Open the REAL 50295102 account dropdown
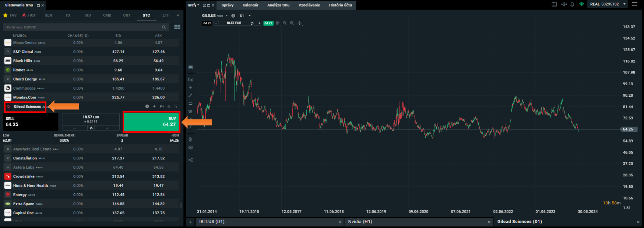The width and height of the screenshot is (644, 228). pyautogui.click(x=608, y=4)
